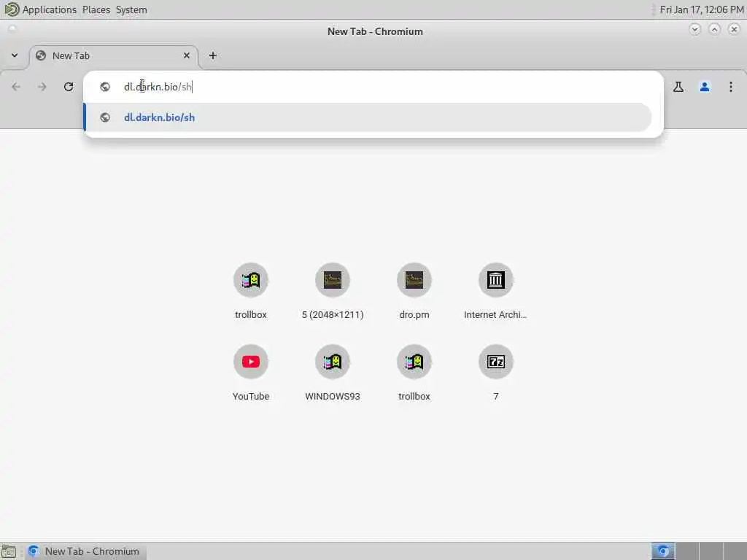Open the System menu
This screenshot has width=747, height=560.
tap(131, 9)
